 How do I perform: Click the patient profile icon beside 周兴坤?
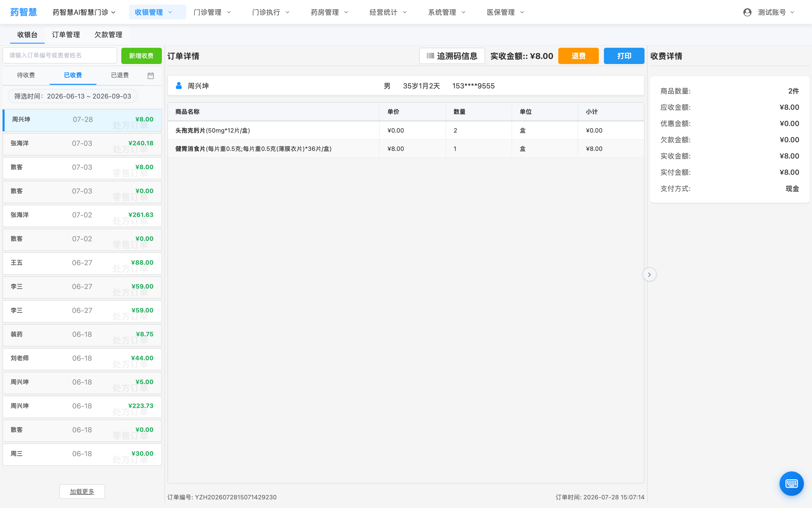click(x=179, y=86)
